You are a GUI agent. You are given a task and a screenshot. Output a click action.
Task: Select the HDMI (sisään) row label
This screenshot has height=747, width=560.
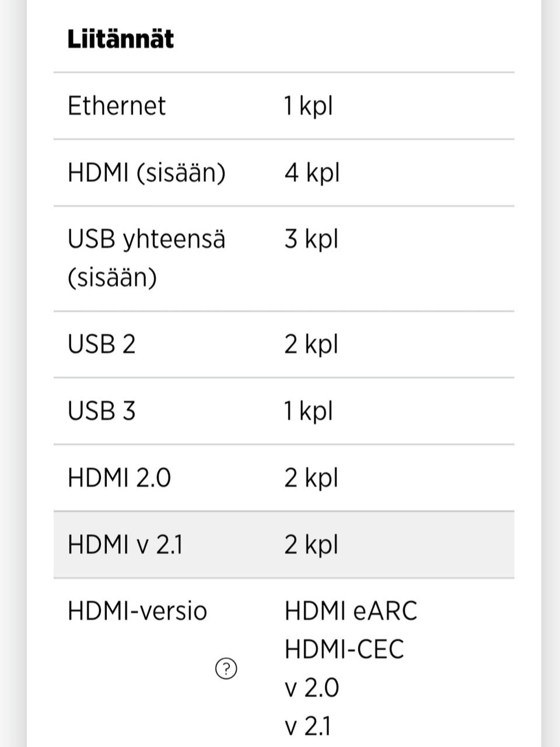[x=146, y=173]
